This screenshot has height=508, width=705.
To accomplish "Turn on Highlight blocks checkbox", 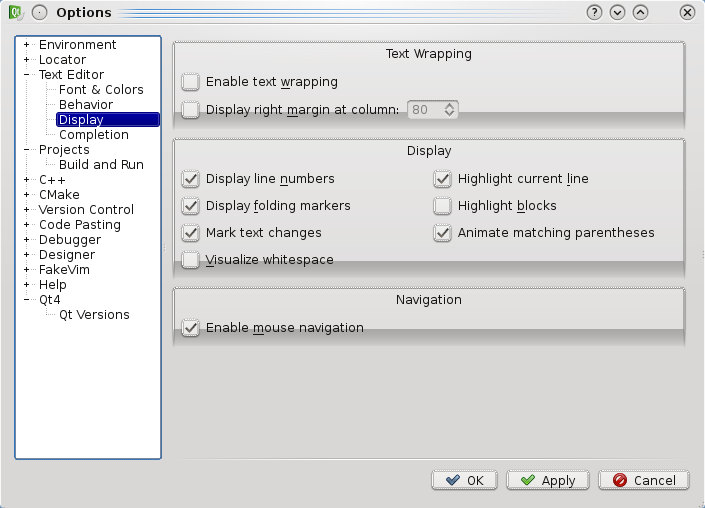I will pyautogui.click(x=443, y=206).
